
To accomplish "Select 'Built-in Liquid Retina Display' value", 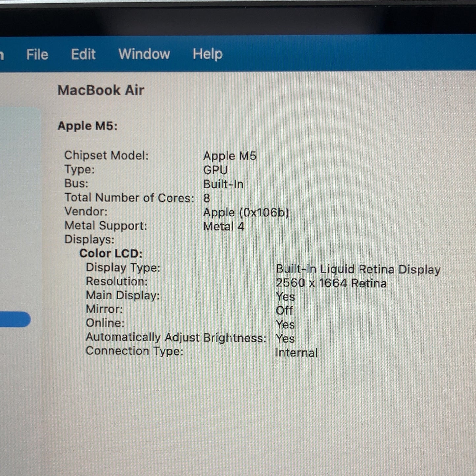I will (358, 269).
